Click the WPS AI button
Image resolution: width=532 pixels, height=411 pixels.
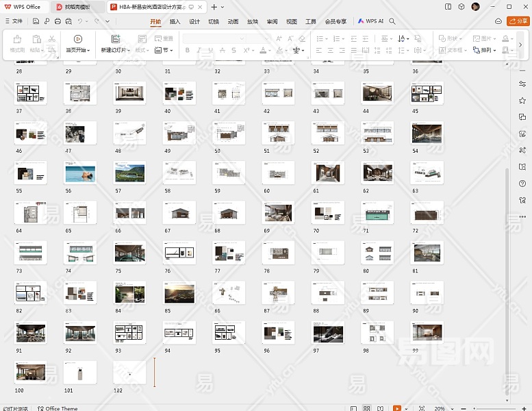[370, 21]
